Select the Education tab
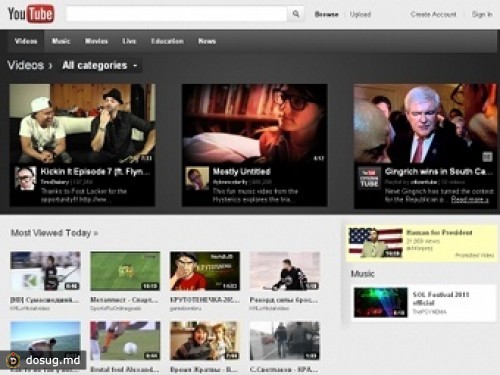 [x=167, y=41]
